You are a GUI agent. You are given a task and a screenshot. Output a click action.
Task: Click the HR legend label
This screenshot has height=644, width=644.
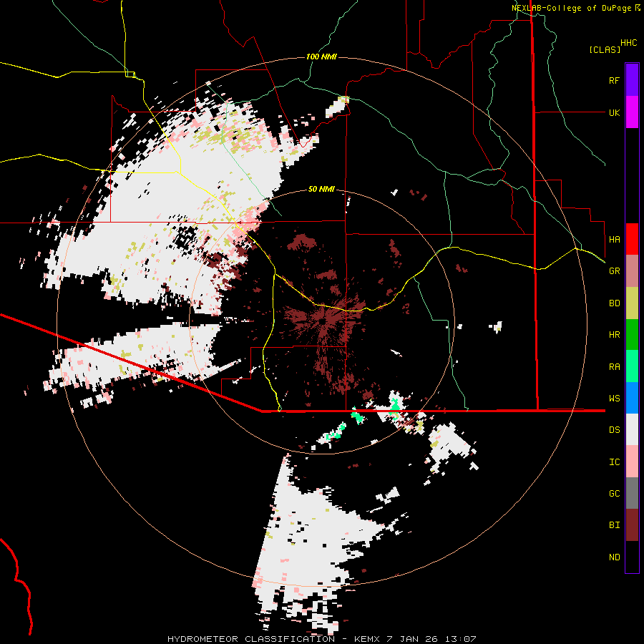tap(614, 334)
